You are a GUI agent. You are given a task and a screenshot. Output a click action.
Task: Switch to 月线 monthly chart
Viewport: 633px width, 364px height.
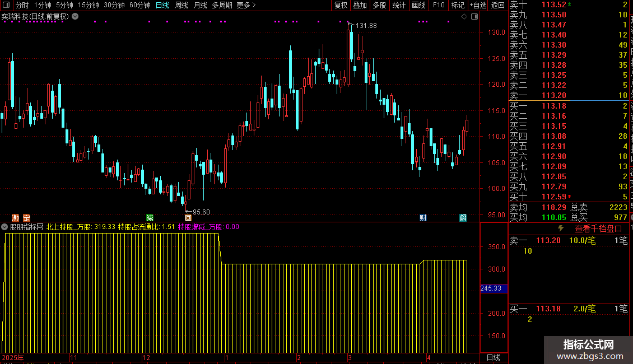click(200, 5)
